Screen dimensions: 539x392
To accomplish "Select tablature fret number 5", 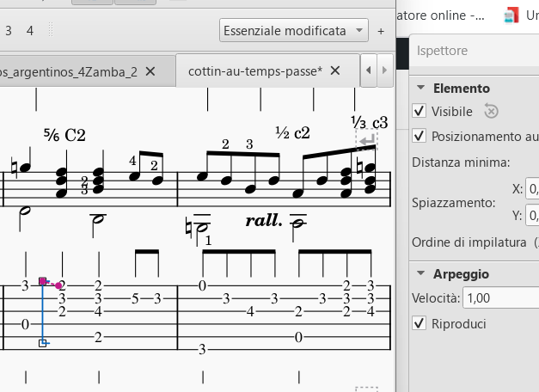I will pyautogui.click(x=135, y=298).
